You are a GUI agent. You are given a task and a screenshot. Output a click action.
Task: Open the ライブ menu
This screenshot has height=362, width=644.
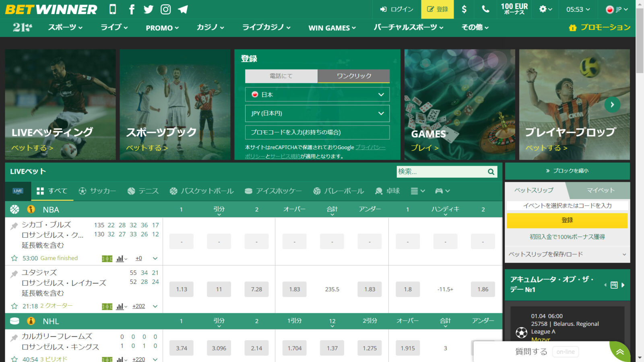(x=114, y=27)
